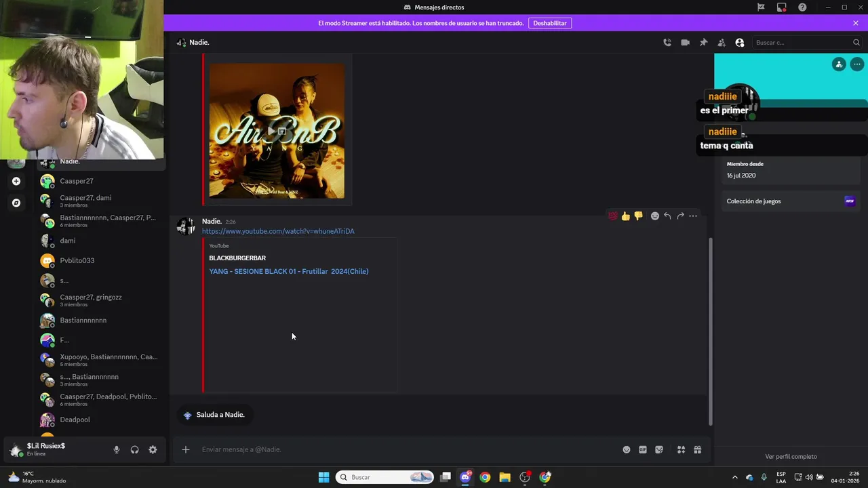
Task: Click the BLACKBURGERBAR channel name
Action: tap(237, 258)
